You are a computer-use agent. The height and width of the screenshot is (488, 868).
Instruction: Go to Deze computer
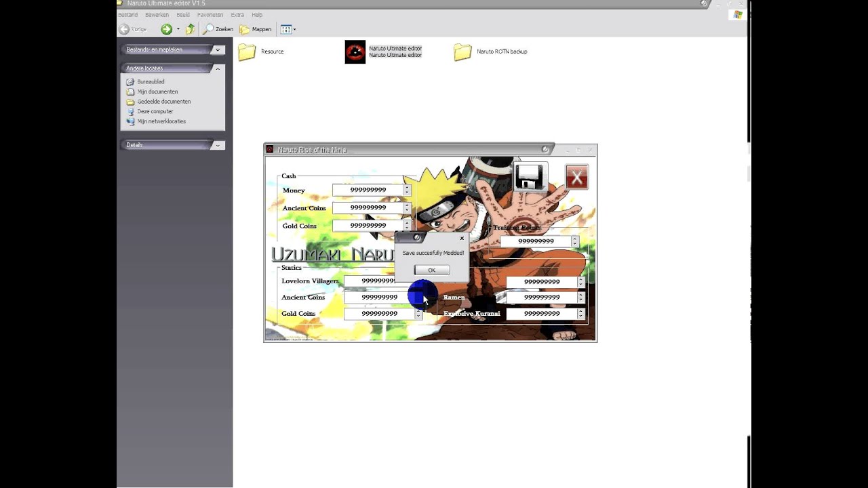click(155, 111)
